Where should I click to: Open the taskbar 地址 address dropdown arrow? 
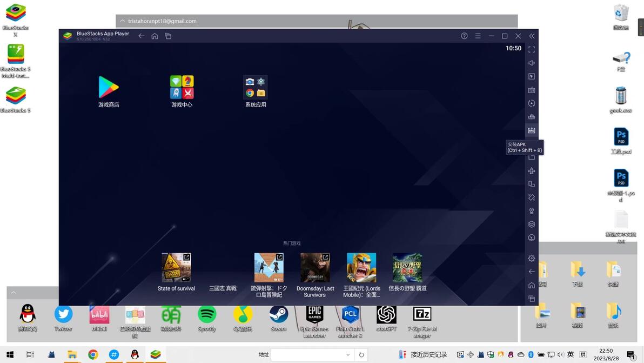[348, 355]
